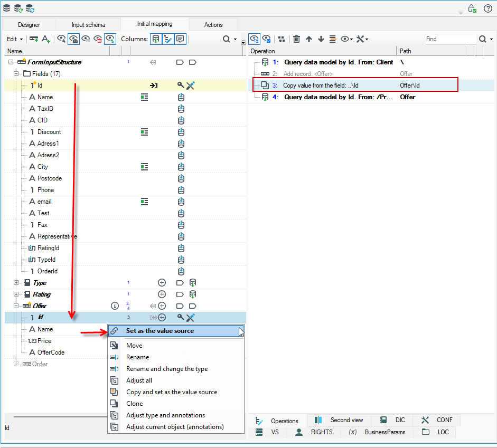Open the Second view panel tab

tap(339, 420)
